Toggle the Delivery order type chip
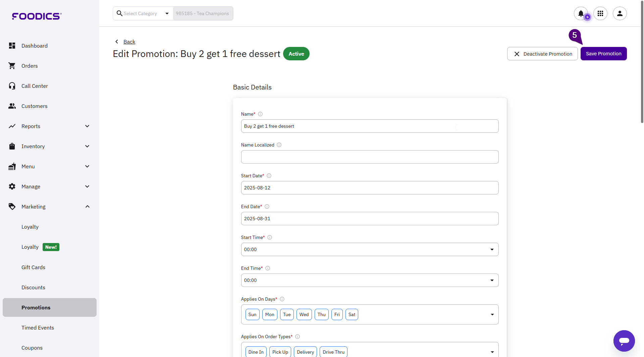This screenshot has height=357, width=644. point(305,352)
